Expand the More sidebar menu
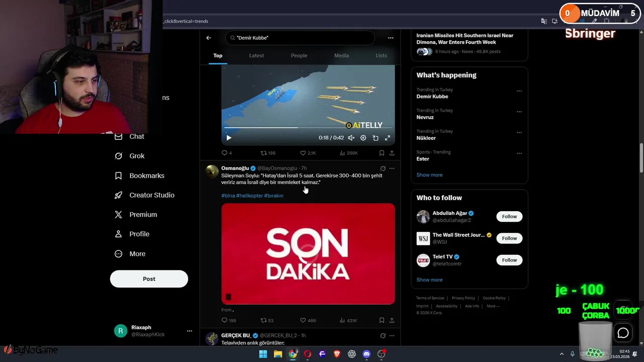The height and width of the screenshot is (362, 644). point(130,254)
